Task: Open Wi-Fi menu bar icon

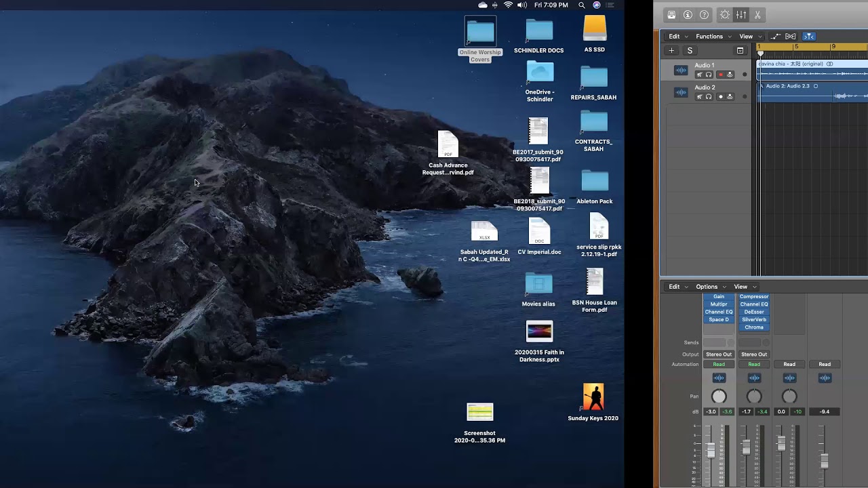Action: (x=508, y=5)
